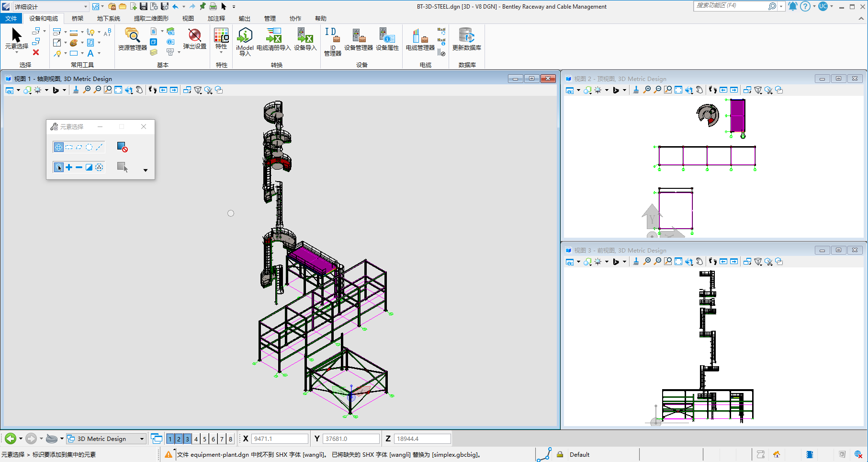
Task: Toggle view 4 in view group bar
Action: point(196,439)
